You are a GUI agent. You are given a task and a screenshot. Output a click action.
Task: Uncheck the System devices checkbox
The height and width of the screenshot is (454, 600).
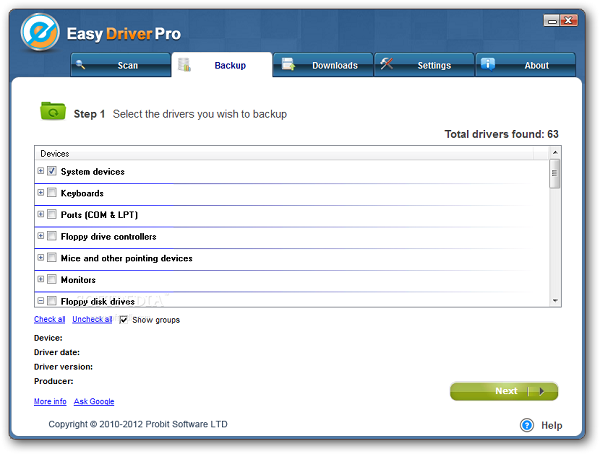(52, 171)
